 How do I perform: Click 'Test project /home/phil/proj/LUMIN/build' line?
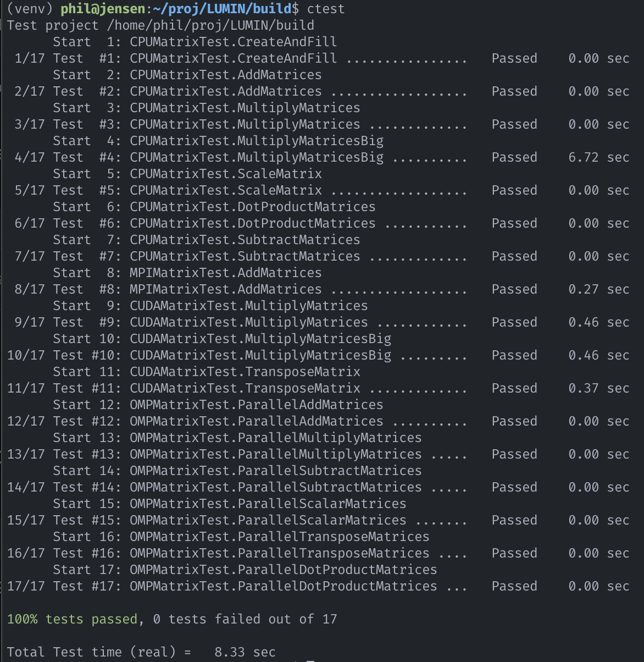[160, 25]
